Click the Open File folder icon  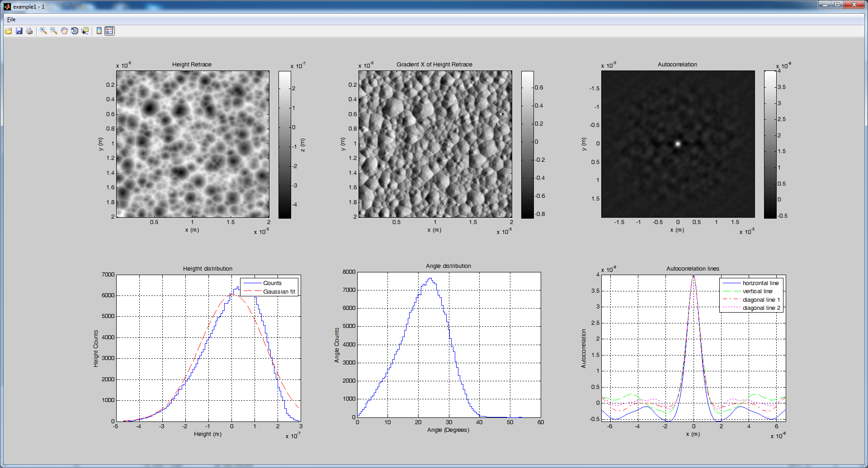[x=9, y=31]
